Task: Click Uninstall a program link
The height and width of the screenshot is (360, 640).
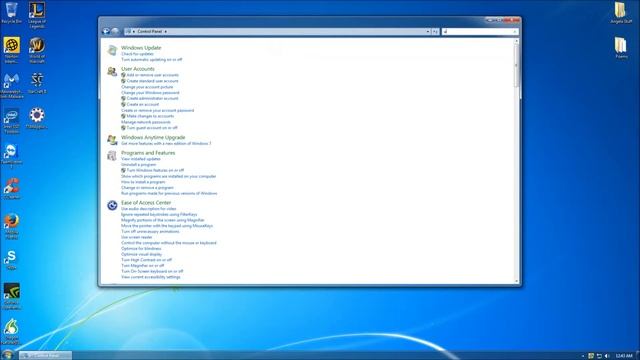Action: coord(138,164)
